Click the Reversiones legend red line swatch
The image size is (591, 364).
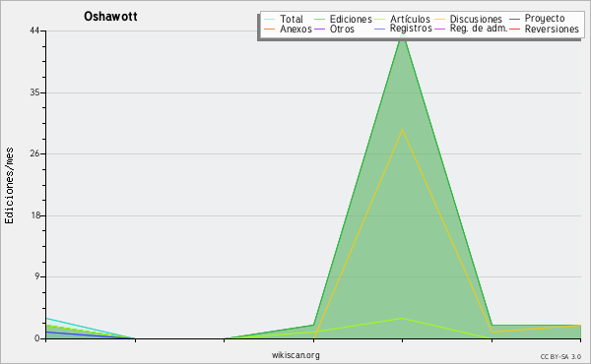[515, 29]
